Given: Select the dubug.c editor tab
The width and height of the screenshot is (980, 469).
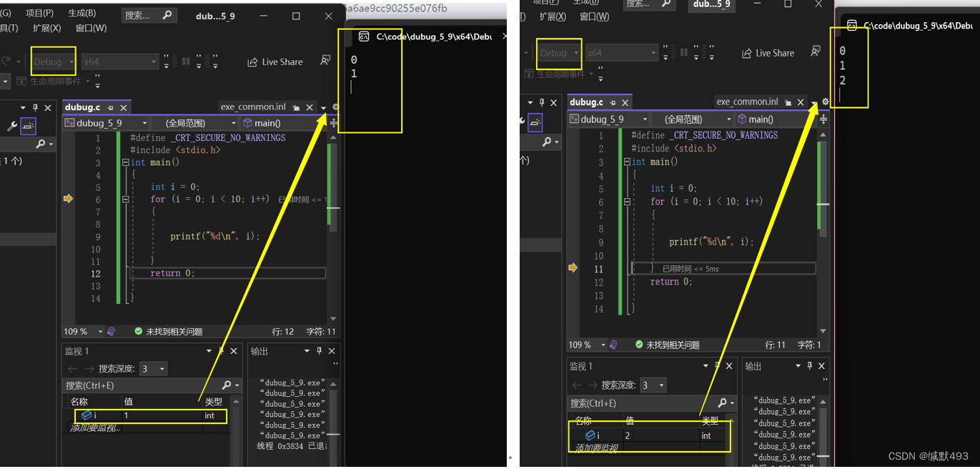Looking at the screenshot, I should (x=86, y=107).
